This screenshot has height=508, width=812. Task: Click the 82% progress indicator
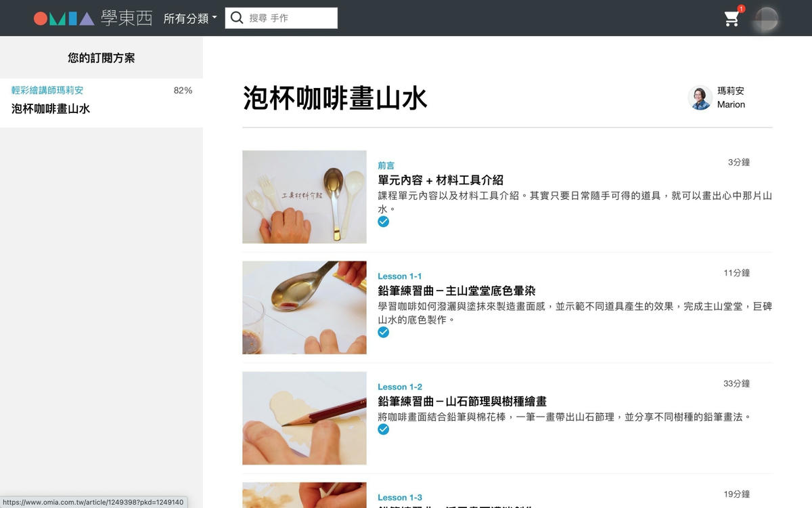(183, 90)
